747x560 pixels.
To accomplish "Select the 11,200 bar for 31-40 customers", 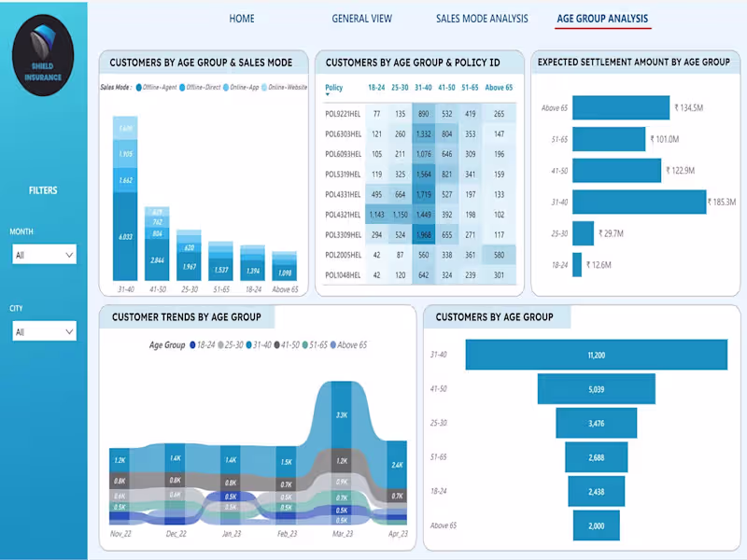I will (598, 356).
